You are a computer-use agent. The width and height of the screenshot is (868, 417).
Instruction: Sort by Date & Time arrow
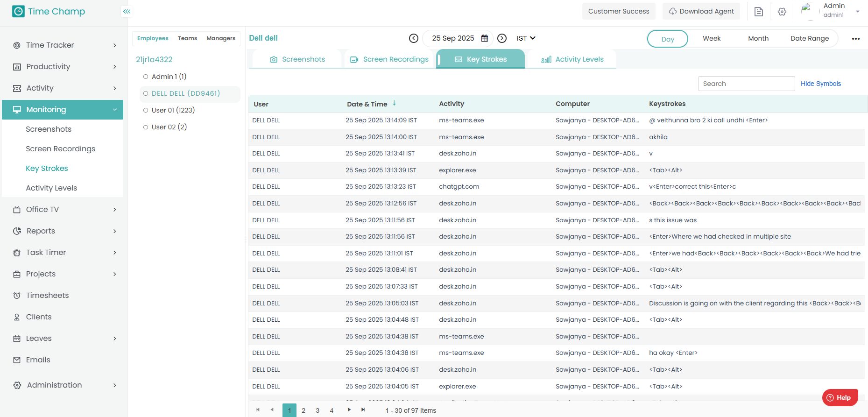[x=395, y=103]
